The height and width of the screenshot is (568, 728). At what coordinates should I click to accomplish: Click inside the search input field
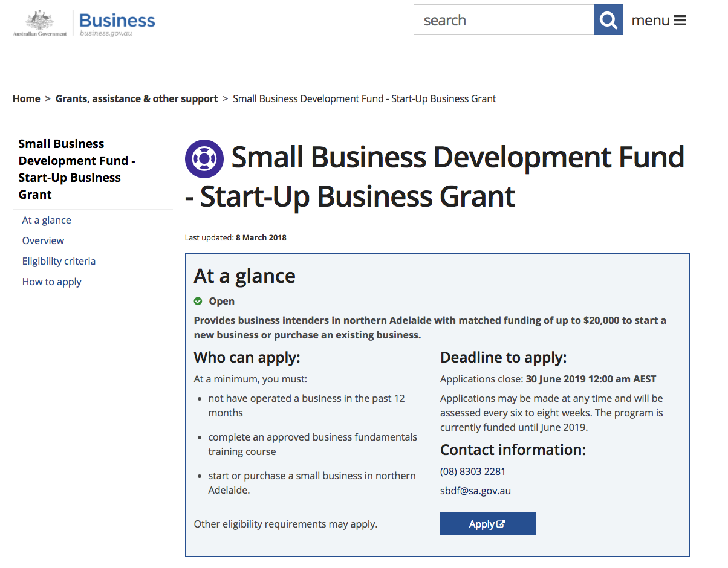(x=503, y=20)
